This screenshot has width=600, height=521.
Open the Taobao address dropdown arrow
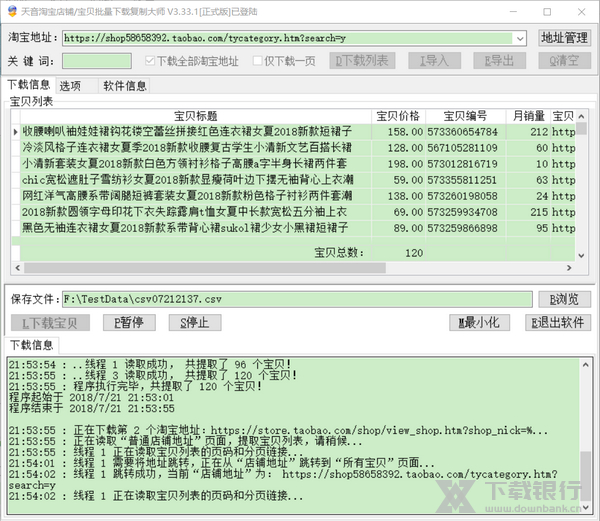click(x=520, y=38)
